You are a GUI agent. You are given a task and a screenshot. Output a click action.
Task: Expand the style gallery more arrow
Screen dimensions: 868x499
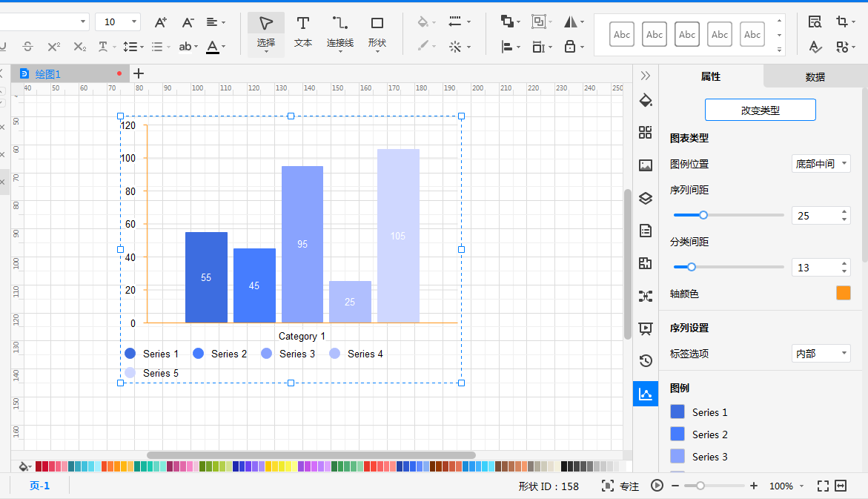(x=780, y=50)
